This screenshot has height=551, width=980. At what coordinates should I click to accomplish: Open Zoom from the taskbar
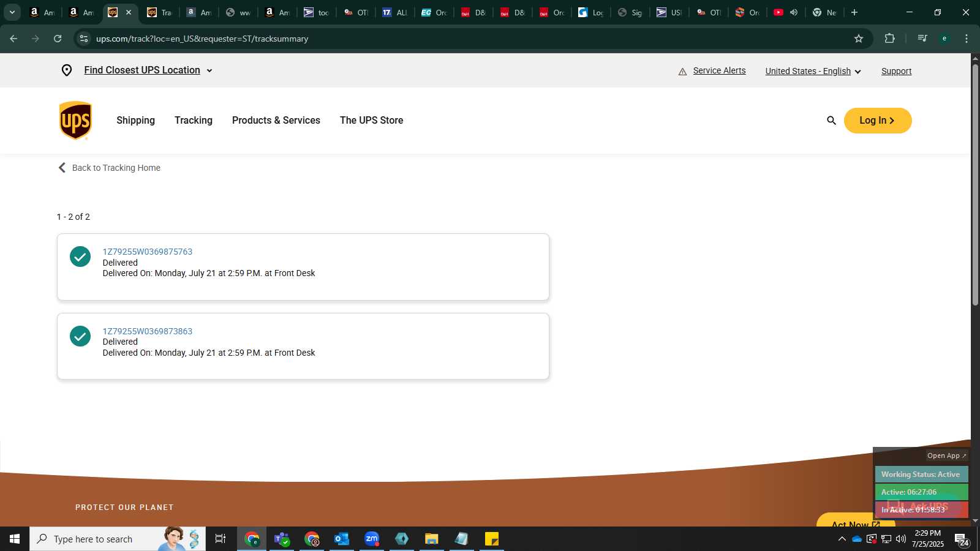point(372,539)
